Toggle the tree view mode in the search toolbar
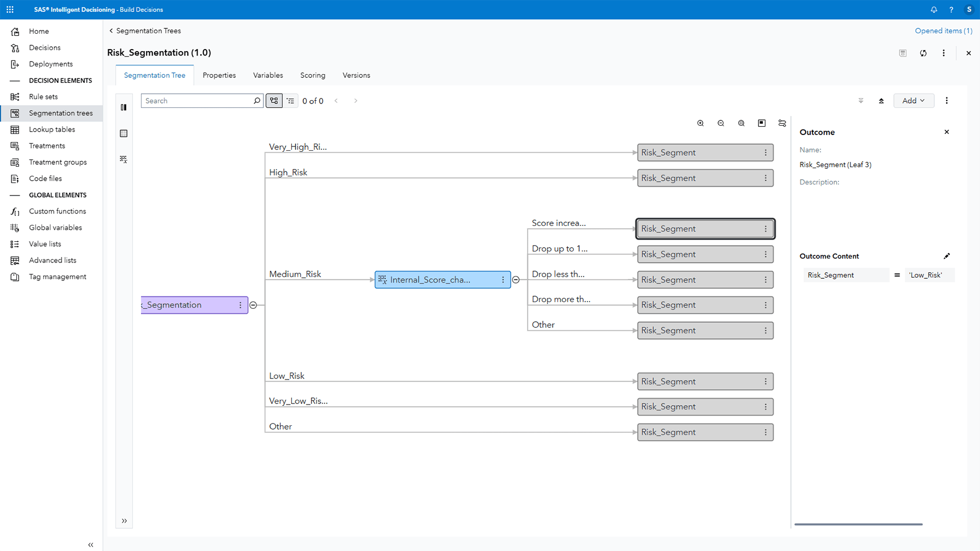 274,101
